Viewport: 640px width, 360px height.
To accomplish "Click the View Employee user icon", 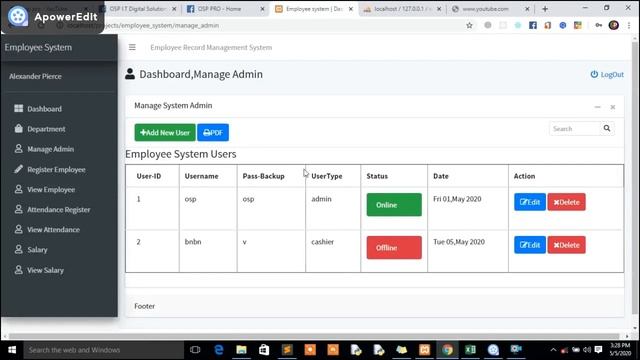I will 18,189.
